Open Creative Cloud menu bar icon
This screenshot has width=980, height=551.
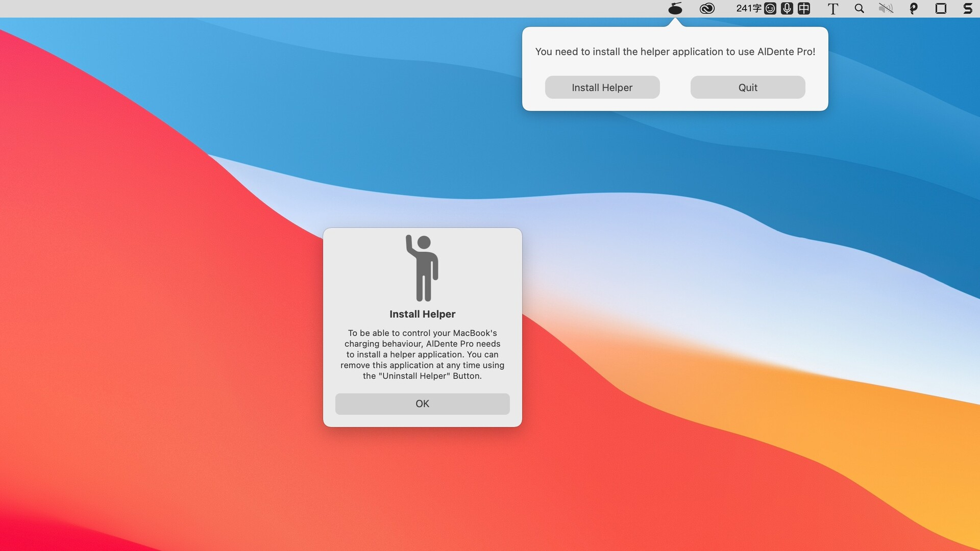707,9
